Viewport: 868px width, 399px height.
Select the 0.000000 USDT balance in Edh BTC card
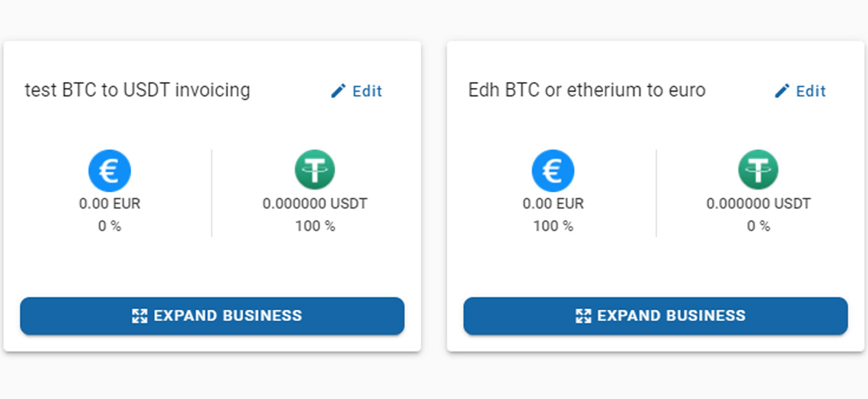click(758, 204)
